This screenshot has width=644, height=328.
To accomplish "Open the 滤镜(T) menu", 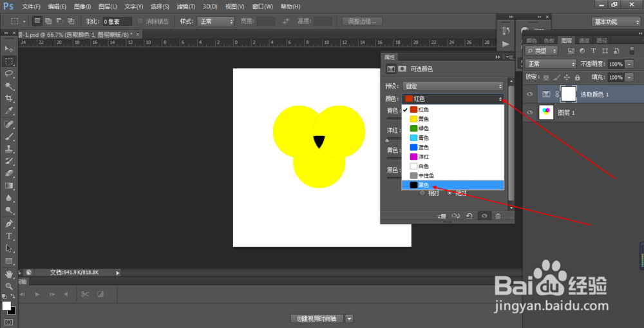I will click(x=185, y=6).
